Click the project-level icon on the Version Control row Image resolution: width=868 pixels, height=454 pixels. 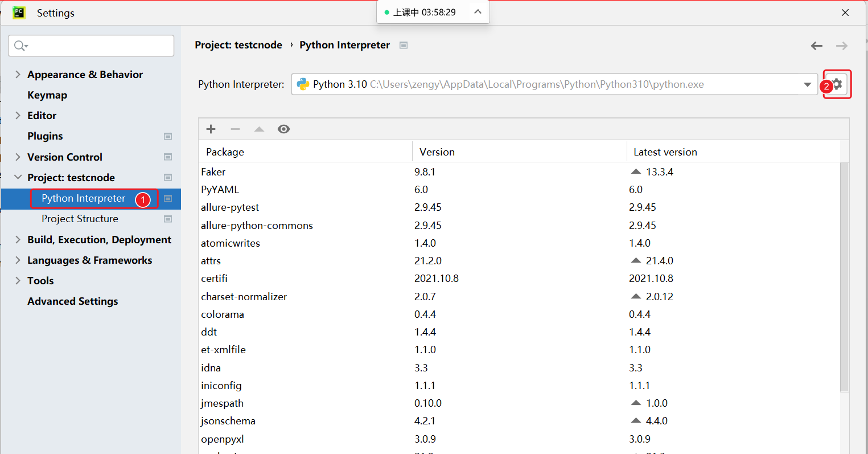click(x=168, y=157)
